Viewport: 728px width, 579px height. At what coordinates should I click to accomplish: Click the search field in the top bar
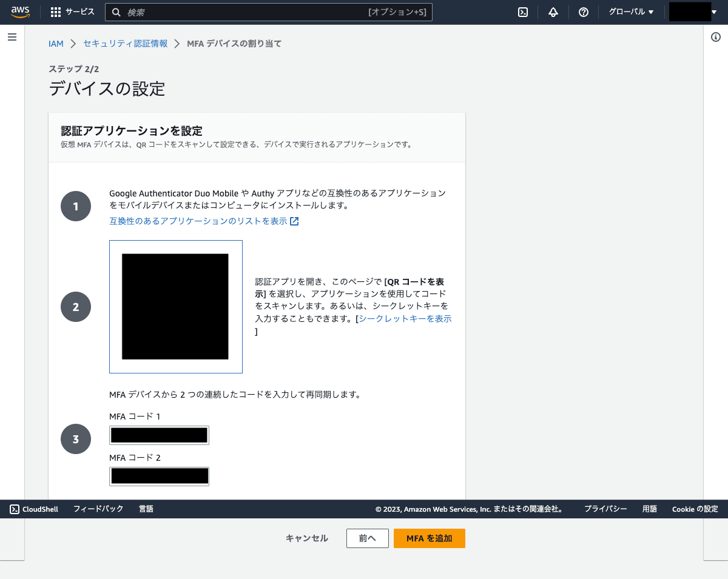pos(269,12)
